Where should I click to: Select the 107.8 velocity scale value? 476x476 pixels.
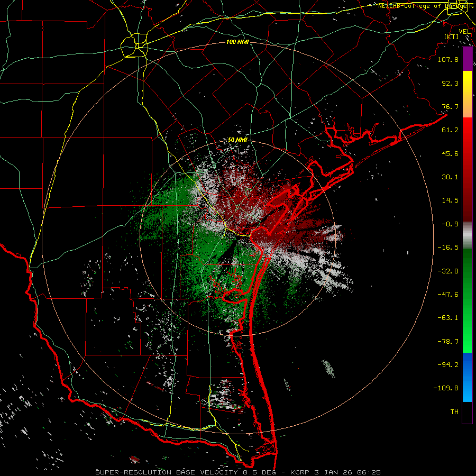(x=448, y=59)
